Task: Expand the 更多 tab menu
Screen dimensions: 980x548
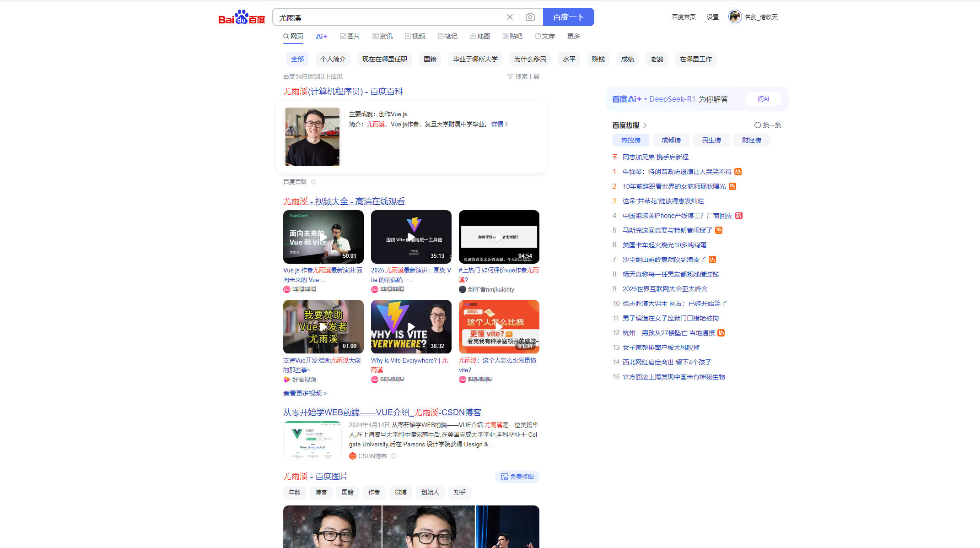Action: (574, 36)
